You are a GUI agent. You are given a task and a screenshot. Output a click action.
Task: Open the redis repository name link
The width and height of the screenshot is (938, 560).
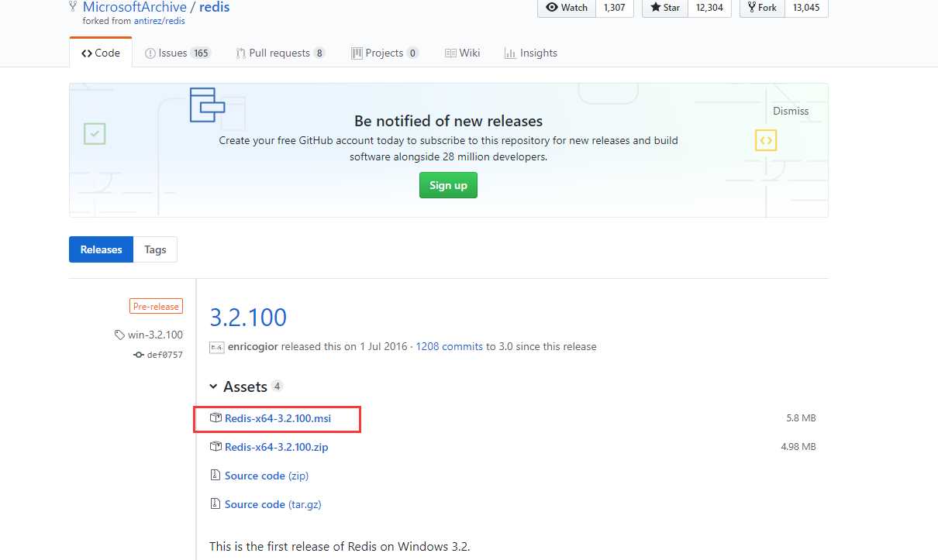[215, 7]
